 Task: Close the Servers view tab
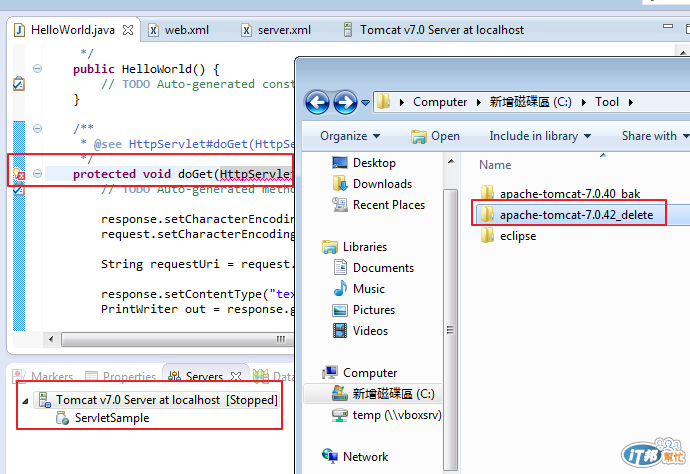236,376
